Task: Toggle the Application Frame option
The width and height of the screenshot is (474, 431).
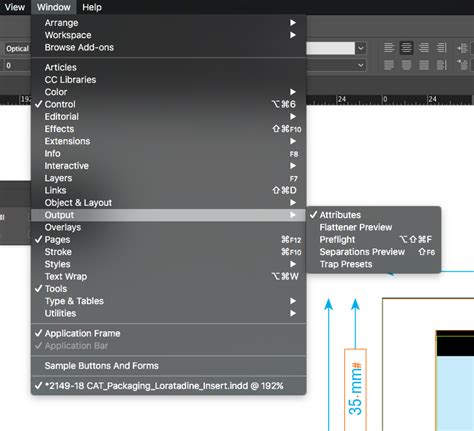Action: [x=169, y=333]
